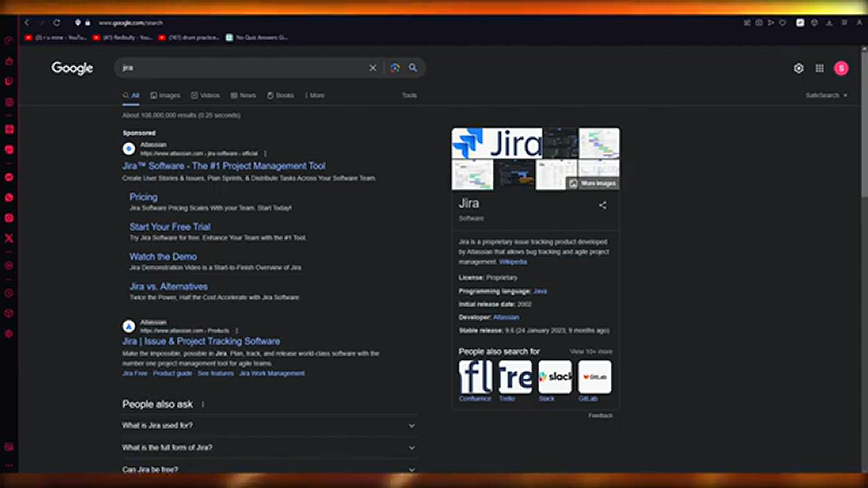Open the 'Start Your Free Trial' link
This screenshot has height=488, width=868.
pos(170,227)
